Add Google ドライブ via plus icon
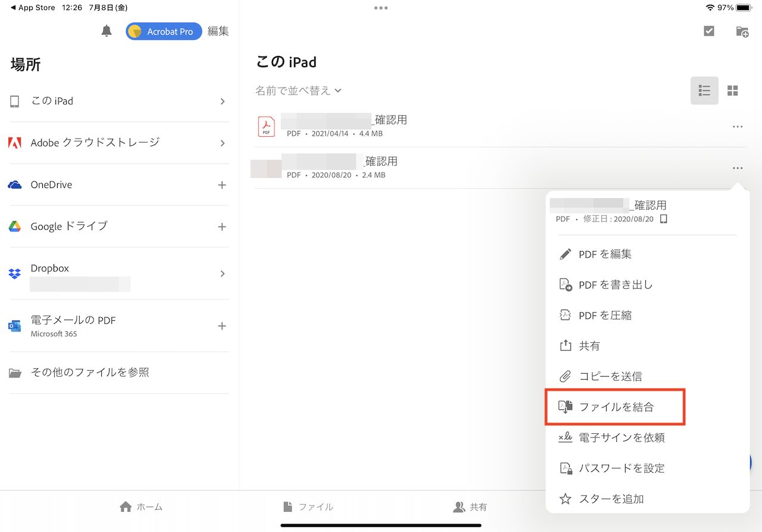Viewport: 762px width, 532px height. [x=222, y=227]
